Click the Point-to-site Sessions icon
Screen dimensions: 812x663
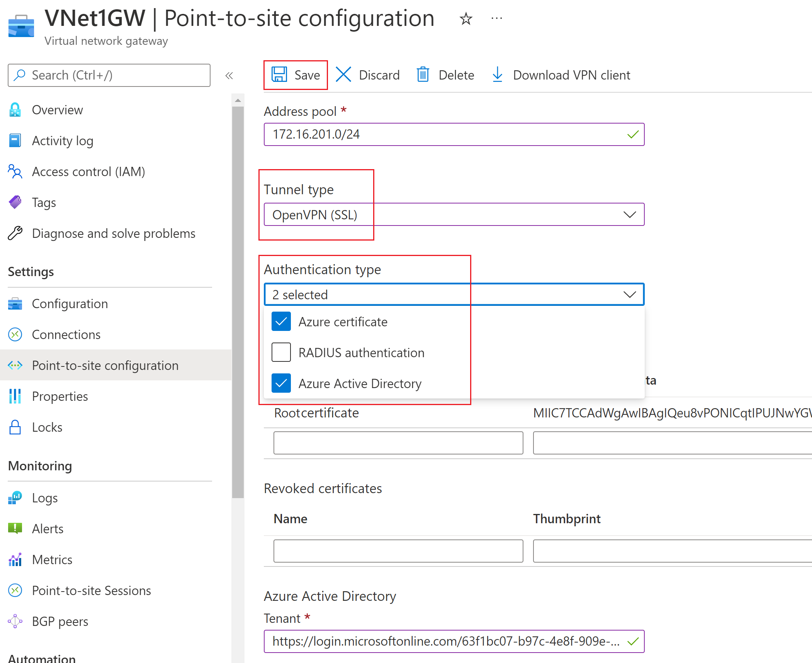(15, 590)
